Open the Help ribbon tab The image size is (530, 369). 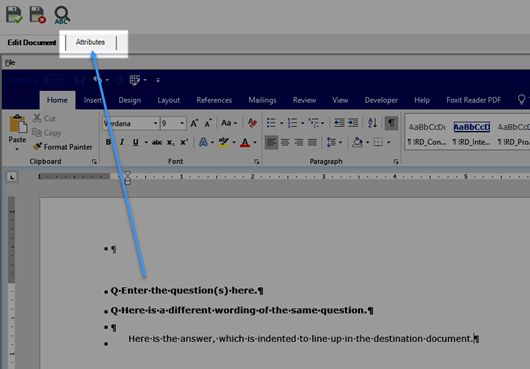422,100
